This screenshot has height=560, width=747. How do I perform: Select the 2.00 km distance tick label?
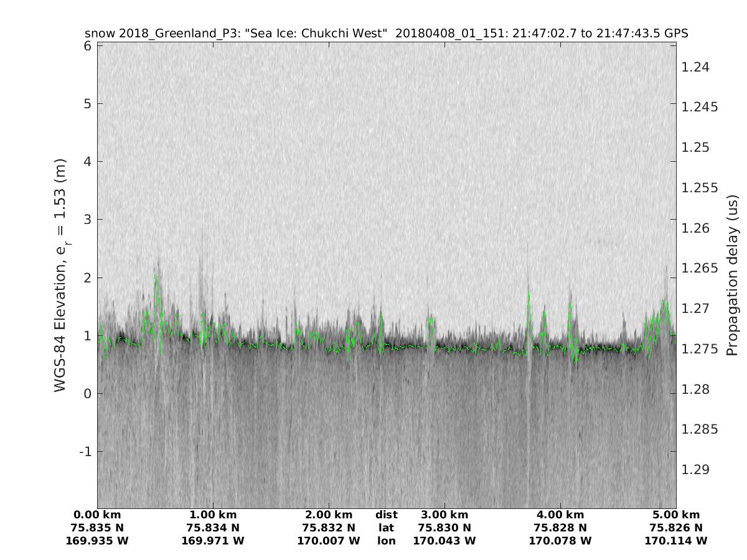[x=329, y=515]
